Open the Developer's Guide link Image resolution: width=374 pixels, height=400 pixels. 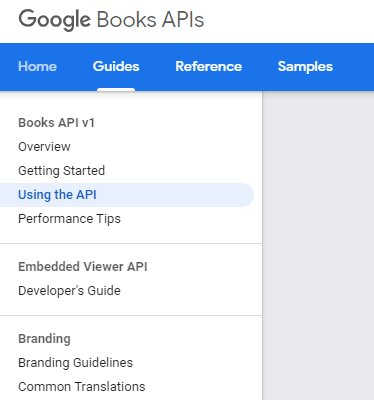69,291
